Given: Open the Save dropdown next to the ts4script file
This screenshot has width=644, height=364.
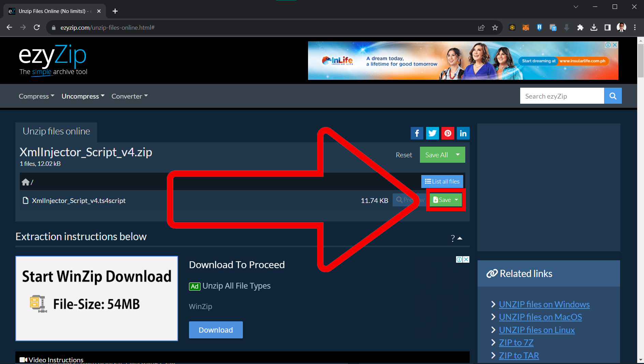Looking at the screenshot, I should point(457,200).
